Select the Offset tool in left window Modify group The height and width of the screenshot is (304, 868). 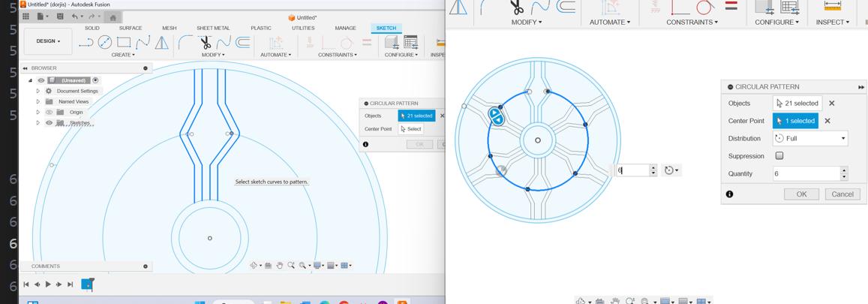tap(242, 42)
